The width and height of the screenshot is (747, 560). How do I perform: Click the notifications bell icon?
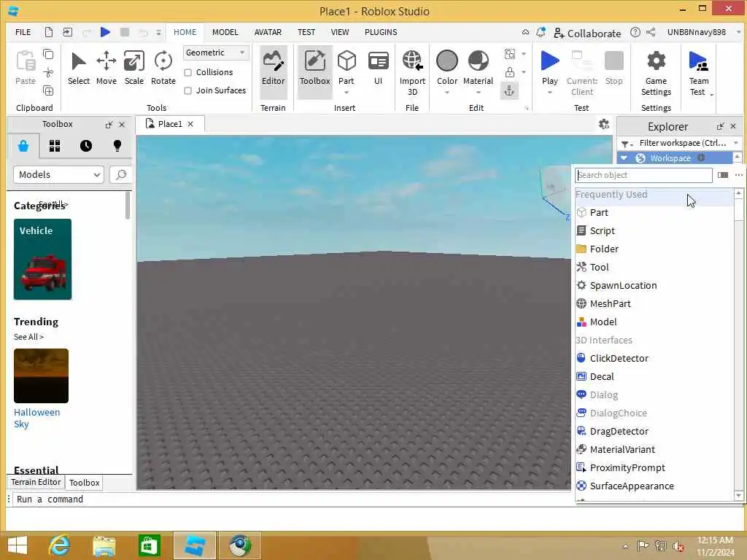point(541,32)
